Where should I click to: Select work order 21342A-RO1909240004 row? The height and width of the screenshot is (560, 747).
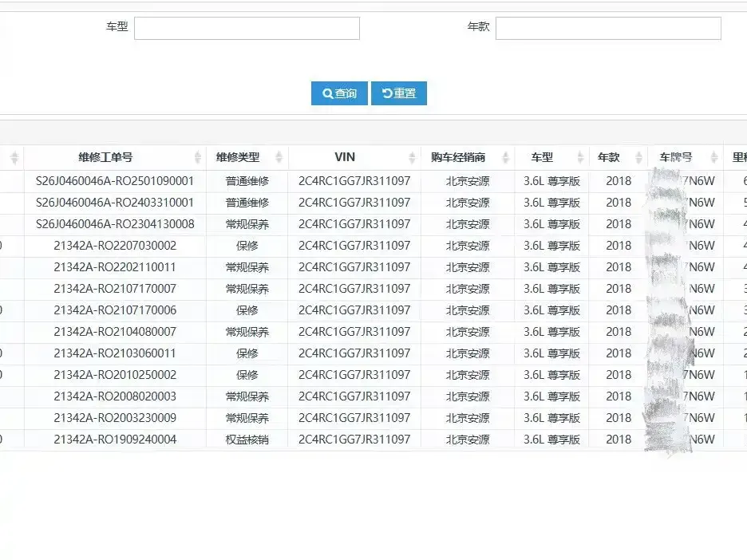373,440
